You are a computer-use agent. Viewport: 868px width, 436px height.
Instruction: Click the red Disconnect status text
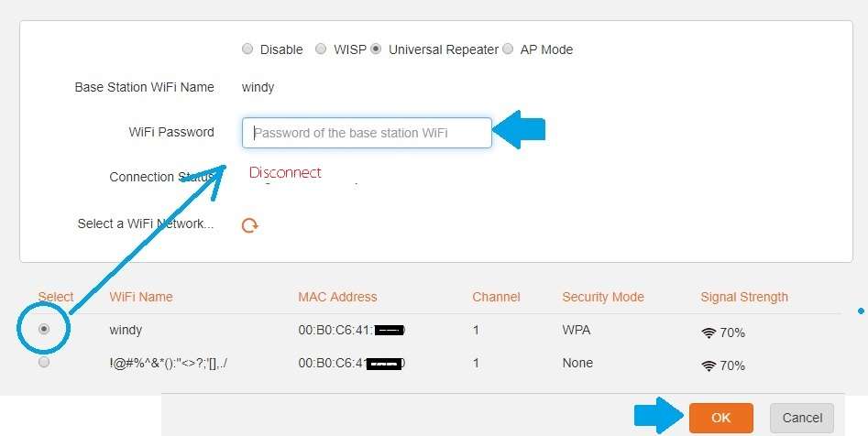(285, 172)
